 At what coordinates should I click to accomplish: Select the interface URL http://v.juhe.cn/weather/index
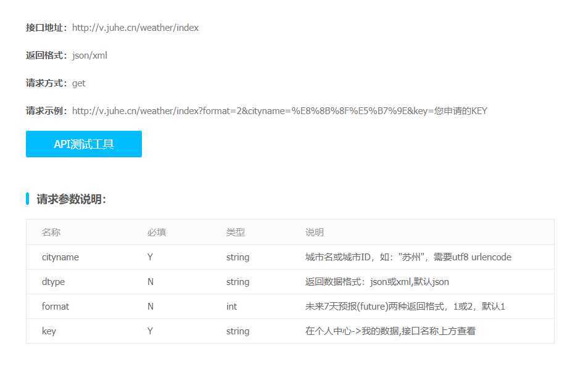point(135,28)
